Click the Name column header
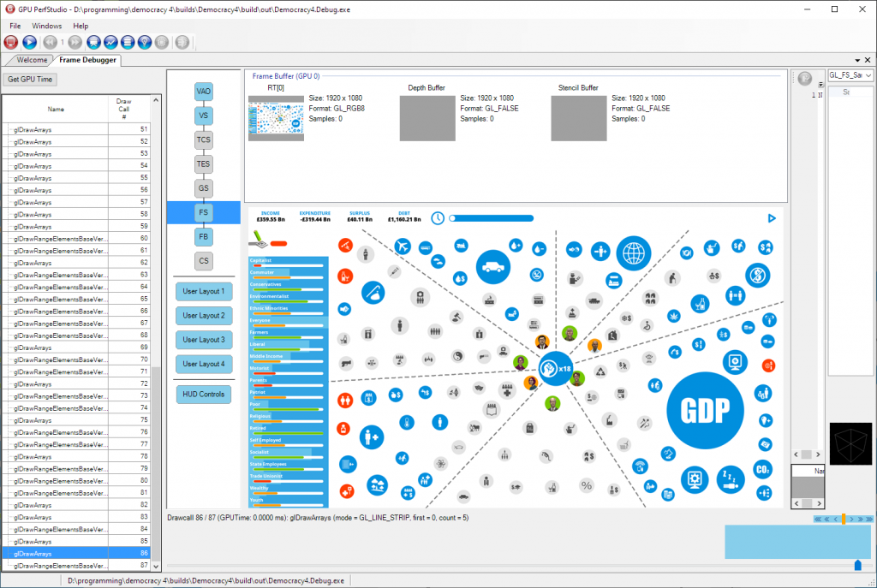 pyautogui.click(x=56, y=109)
